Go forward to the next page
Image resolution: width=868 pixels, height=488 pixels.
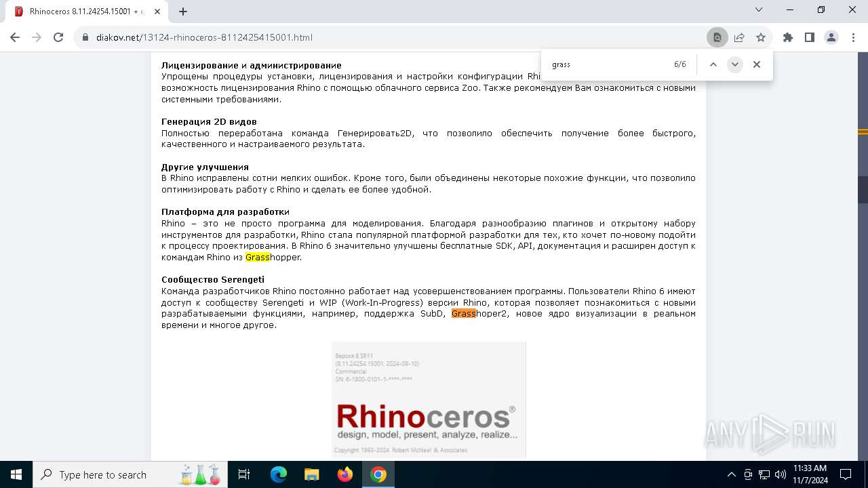point(37,37)
